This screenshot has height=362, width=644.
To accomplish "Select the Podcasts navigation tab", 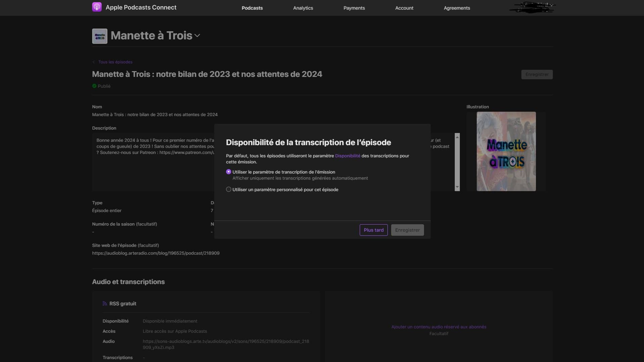I will pos(252,8).
